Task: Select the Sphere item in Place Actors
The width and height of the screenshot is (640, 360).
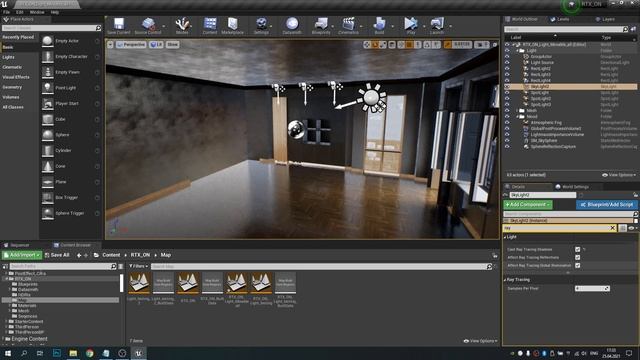Action: click(71, 135)
